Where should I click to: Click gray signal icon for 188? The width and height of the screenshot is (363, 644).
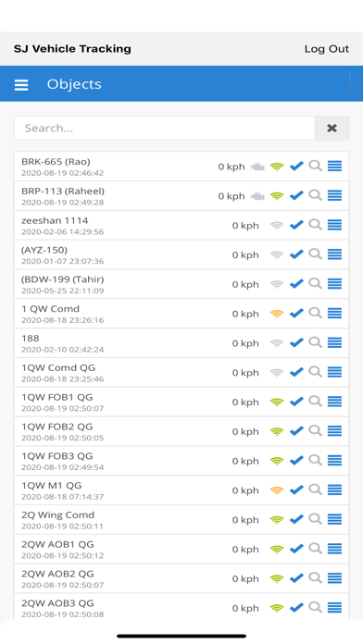click(277, 343)
